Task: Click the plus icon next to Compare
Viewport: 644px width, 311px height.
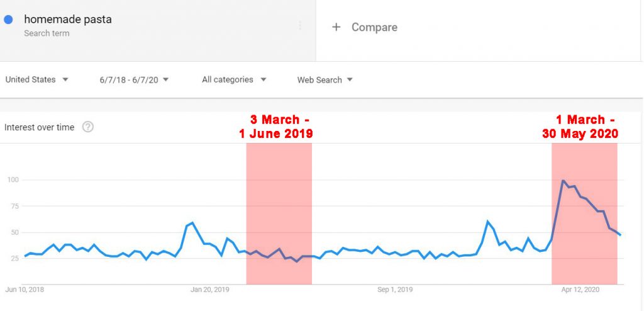Action: click(336, 27)
